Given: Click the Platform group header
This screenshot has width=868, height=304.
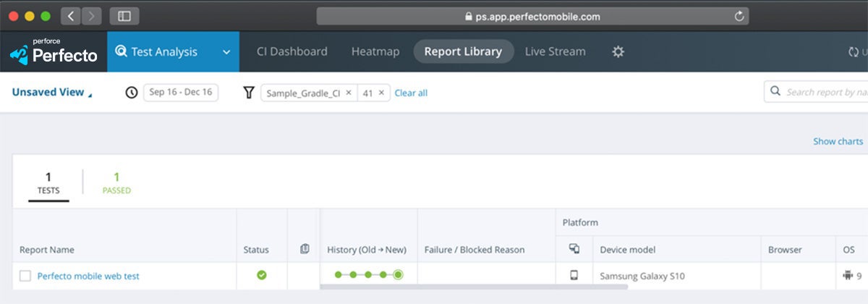Looking at the screenshot, I should (x=580, y=222).
